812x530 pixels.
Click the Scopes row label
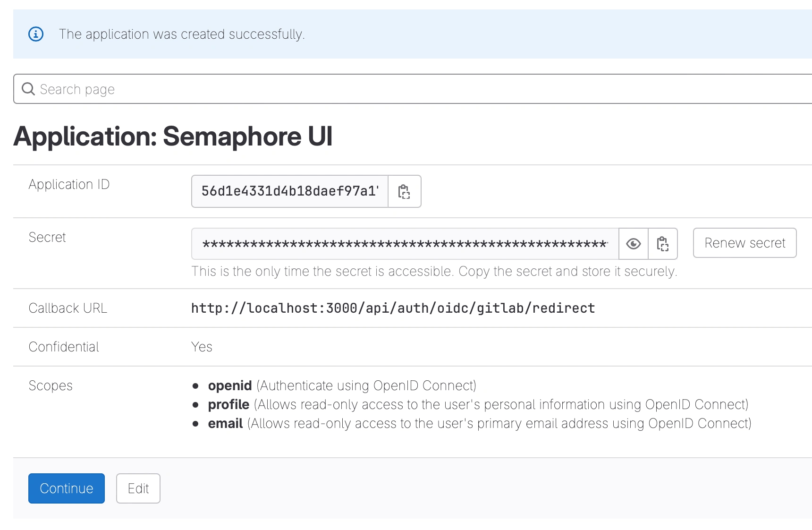[51, 385]
